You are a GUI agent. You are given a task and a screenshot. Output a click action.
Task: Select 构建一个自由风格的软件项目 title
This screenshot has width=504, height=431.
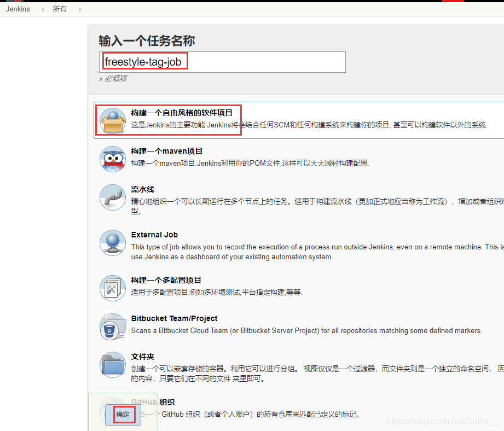182,113
